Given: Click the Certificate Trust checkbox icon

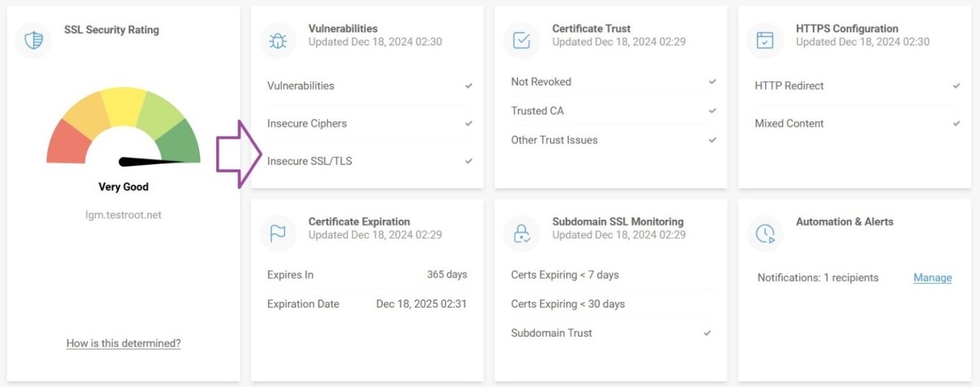Looking at the screenshot, I should pos(521,40).
